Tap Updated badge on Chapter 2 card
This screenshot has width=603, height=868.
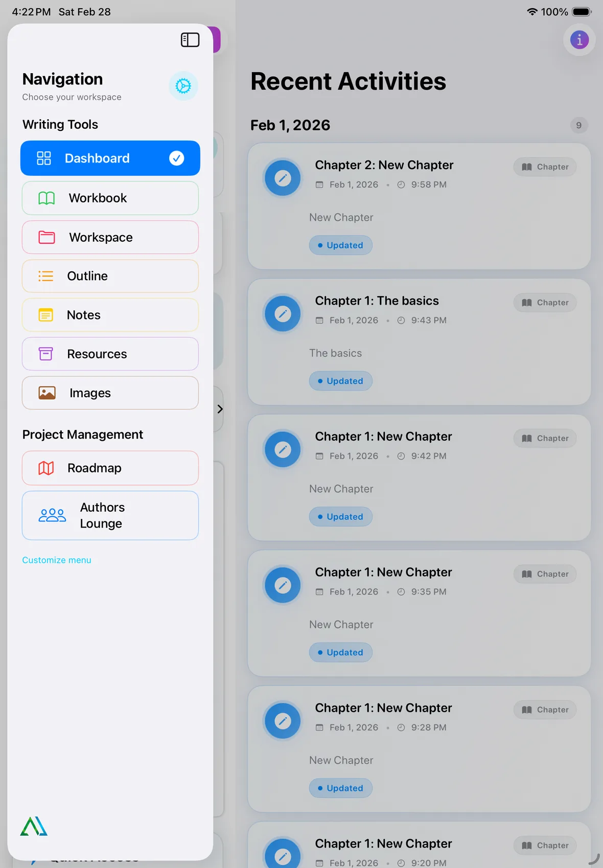341,245
